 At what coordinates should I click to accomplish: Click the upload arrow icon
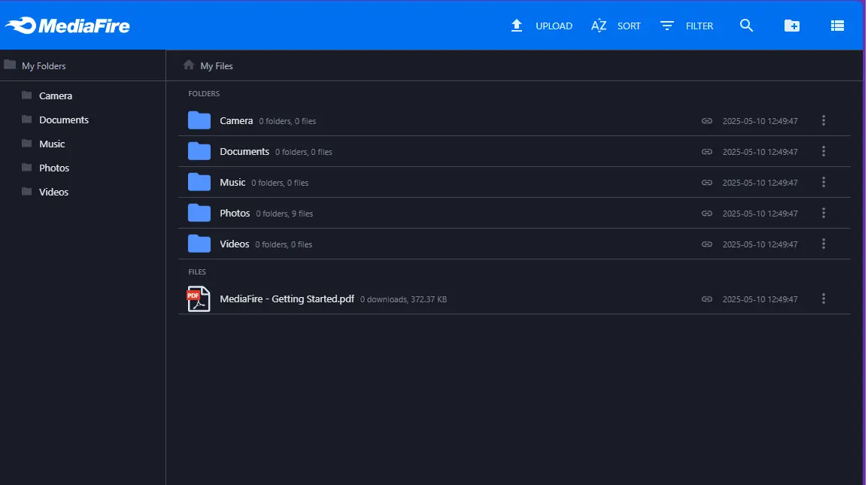[x=517, y=26]
